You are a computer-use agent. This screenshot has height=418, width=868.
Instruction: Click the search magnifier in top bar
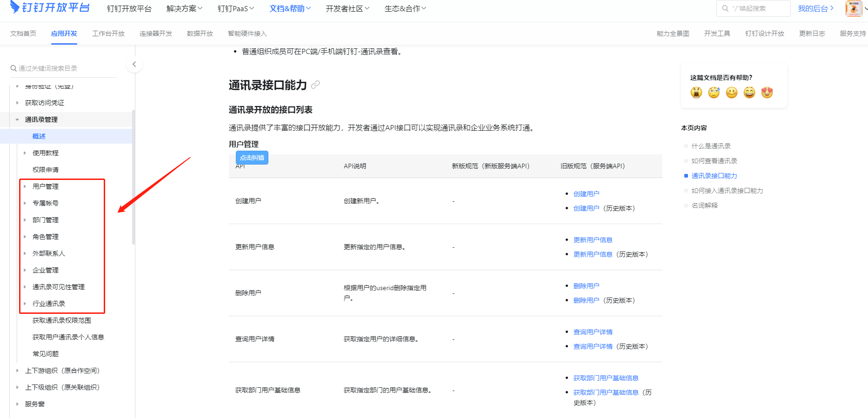725,8
